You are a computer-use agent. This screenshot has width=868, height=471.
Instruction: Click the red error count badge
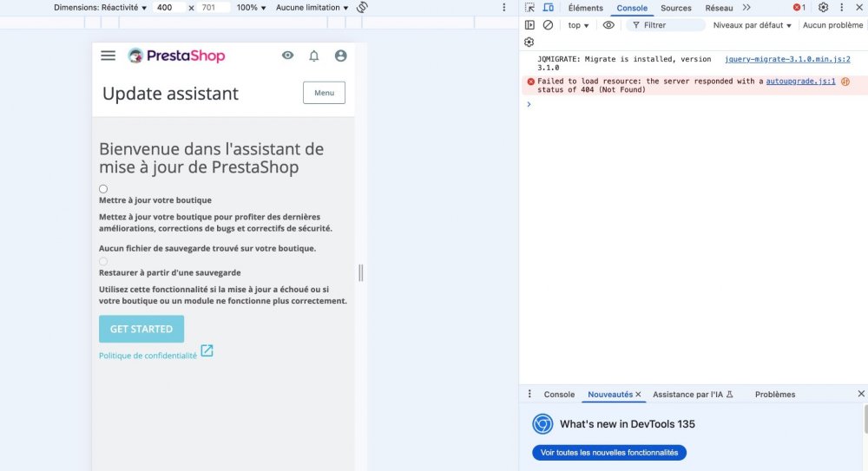pos(799,7)
